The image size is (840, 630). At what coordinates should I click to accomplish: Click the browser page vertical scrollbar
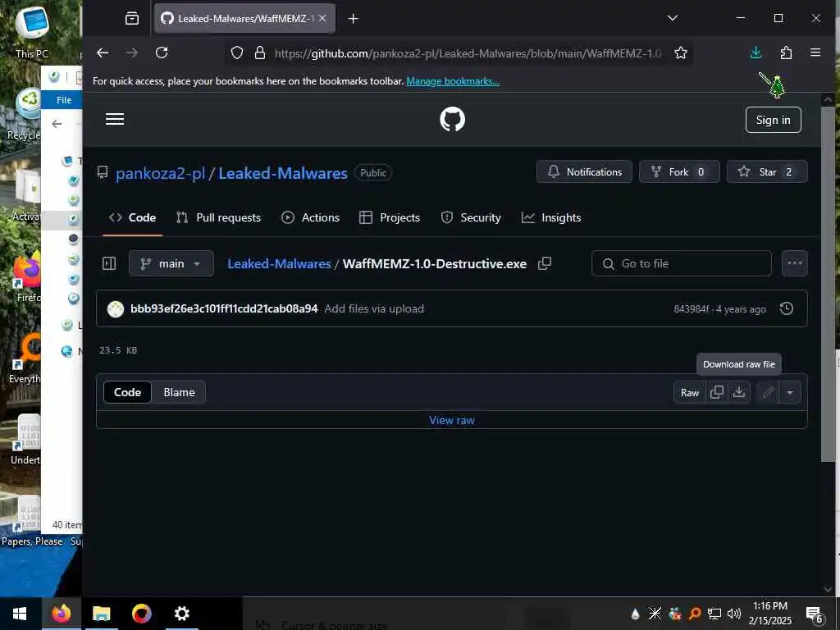(828, 283)
